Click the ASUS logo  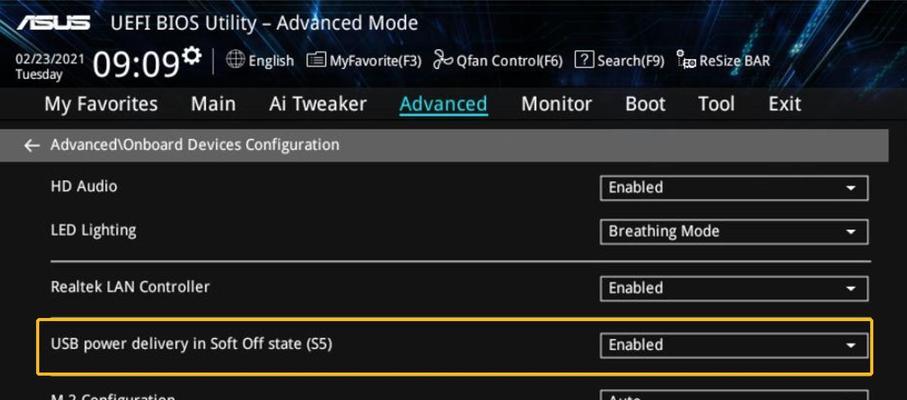click(x=53, y=23)
